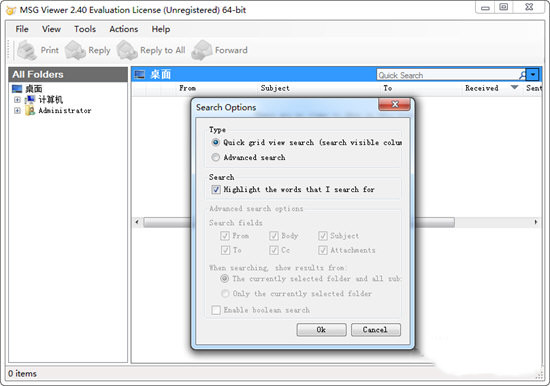Toggle the Subject search field checkbox
The width and height of the screenshot is (550, 386).
point(323,236)
